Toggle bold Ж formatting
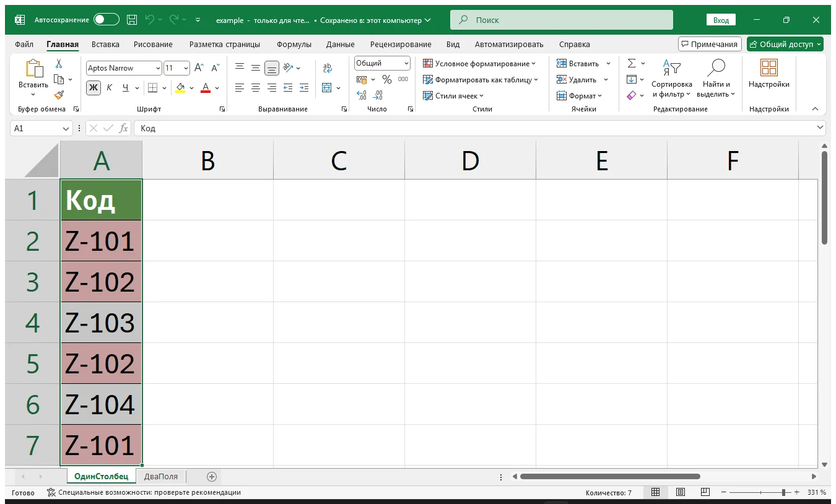Screen dimensions: 836x504 [94, 88]
